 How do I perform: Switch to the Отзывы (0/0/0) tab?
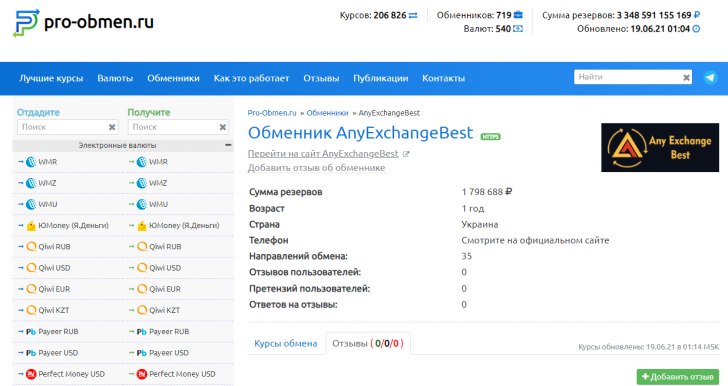click(x=368, y=343)
